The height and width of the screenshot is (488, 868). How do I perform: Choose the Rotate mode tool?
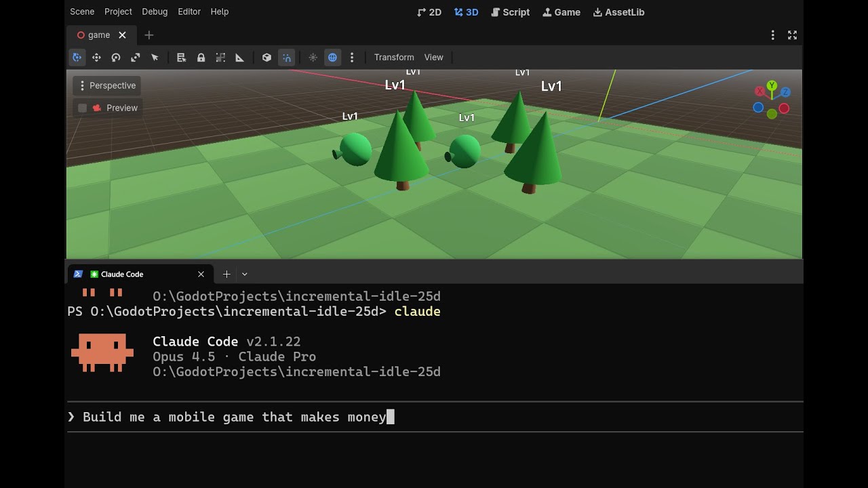tap(116, 58)
